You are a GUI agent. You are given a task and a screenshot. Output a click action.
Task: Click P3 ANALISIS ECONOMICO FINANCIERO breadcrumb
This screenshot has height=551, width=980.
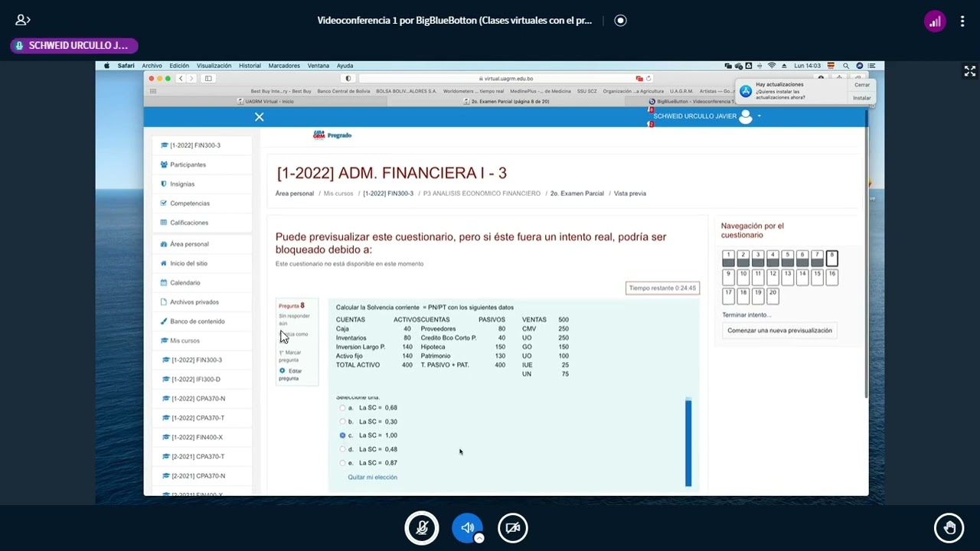coord(482,194)
